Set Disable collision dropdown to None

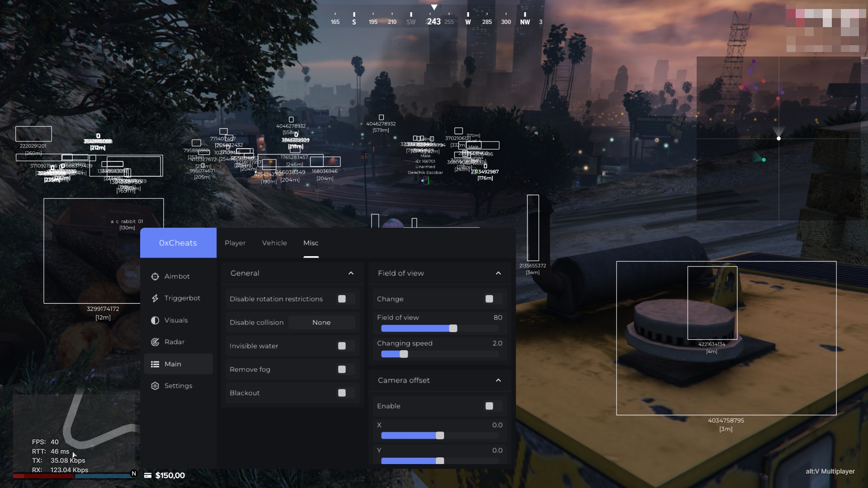coord(321,322)
